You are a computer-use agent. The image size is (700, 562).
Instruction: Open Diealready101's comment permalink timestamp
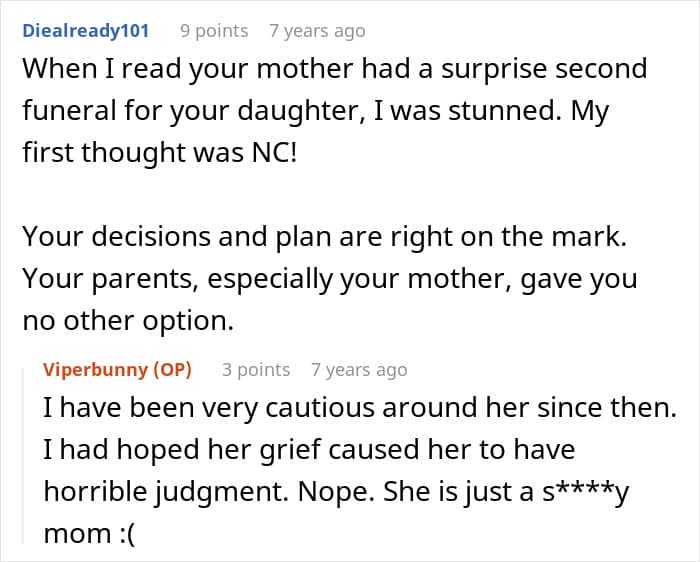tap(317, 31)
